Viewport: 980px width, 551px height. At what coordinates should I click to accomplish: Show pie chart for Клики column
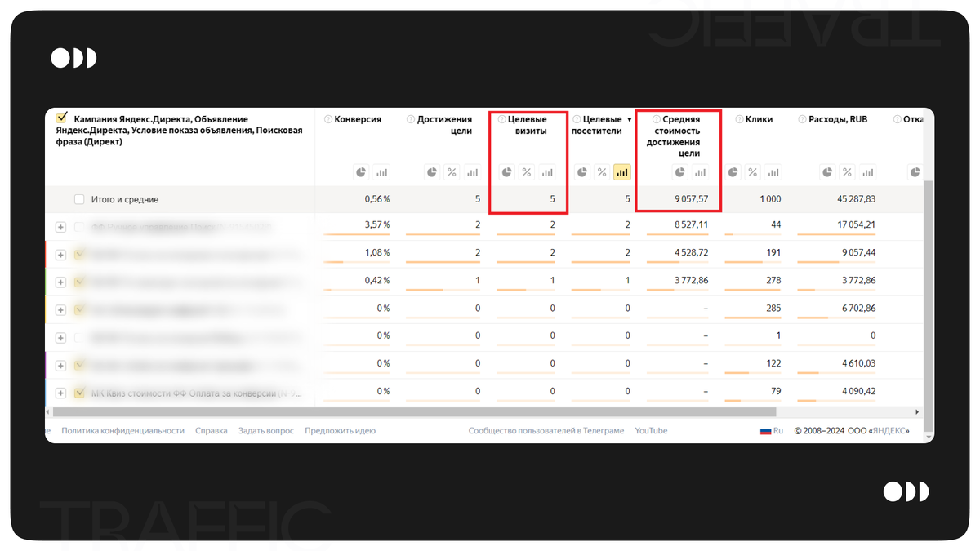733,172
